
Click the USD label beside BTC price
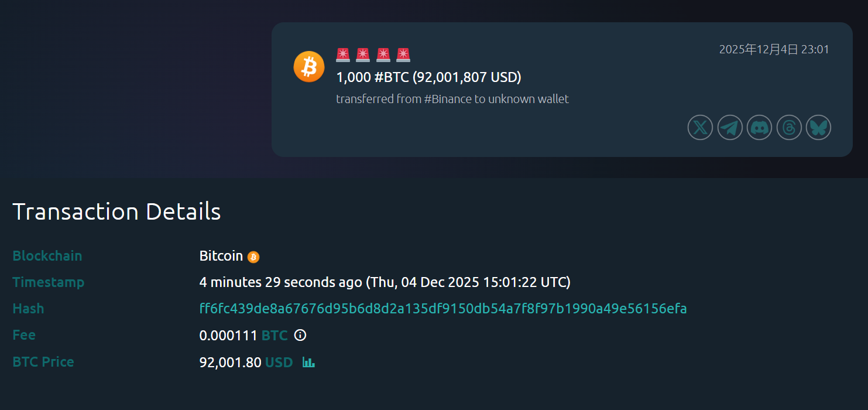pyautogui.click(x=279, y=363)
